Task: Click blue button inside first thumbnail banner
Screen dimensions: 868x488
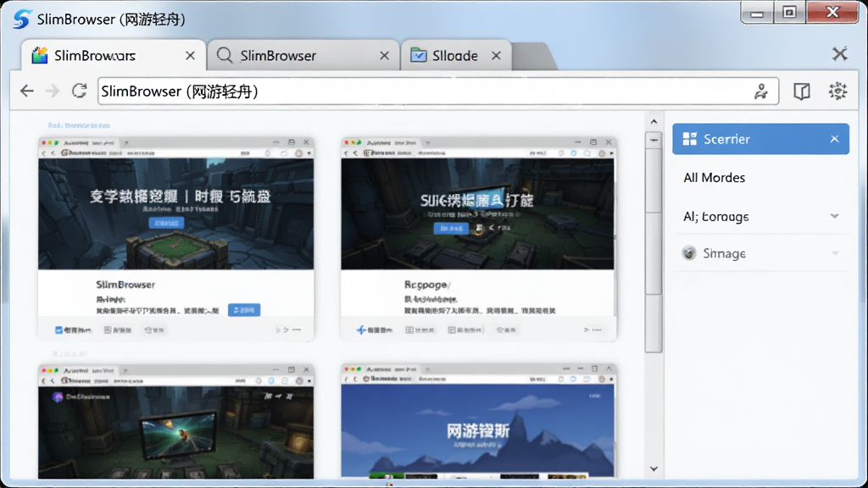Action: tap(166, 223)
